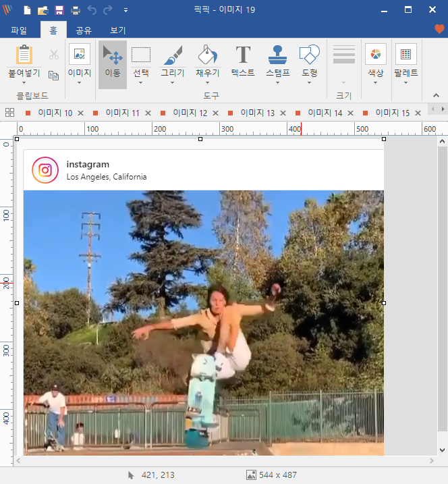Save the image with the floppy disk icon
448x484 pixels.
click(x=59, y=10)
